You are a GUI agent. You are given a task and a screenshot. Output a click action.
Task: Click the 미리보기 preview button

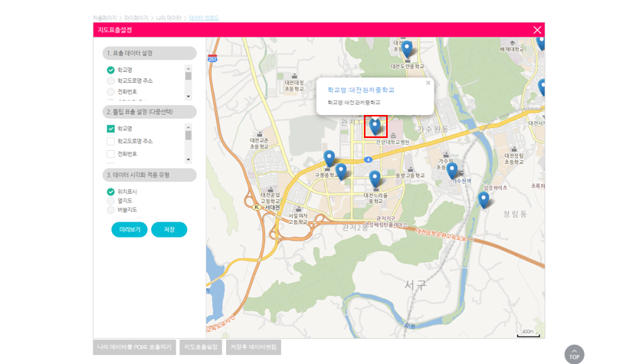coord(129,229)
